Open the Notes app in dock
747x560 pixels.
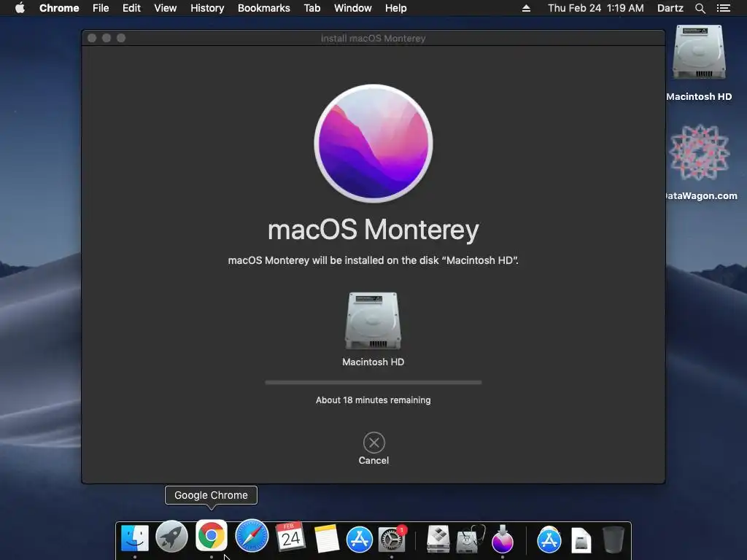pyautogui.click(x=326, y=539)
